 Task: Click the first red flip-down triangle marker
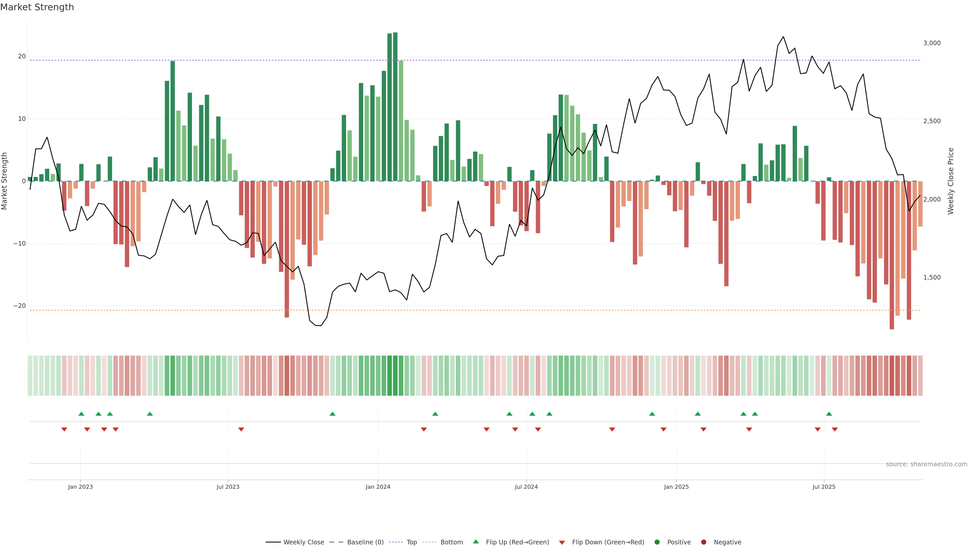point(64,429)
